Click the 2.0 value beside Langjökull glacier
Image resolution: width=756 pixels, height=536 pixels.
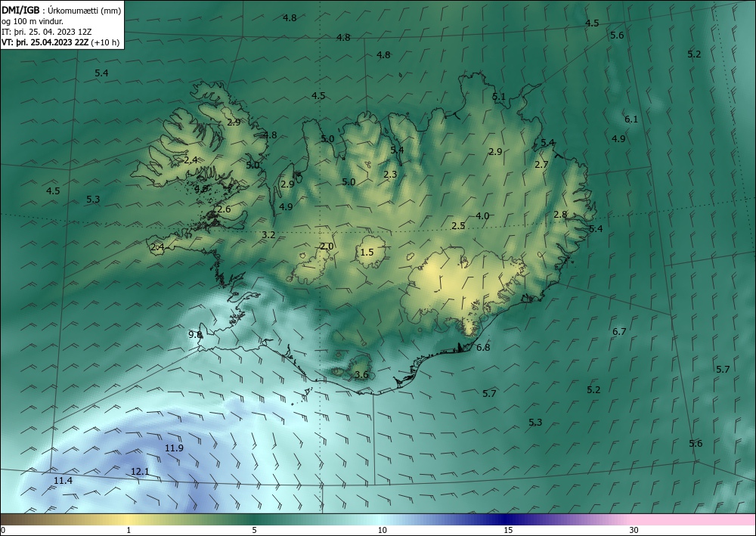pyautogui.click(x=327, y=246)
